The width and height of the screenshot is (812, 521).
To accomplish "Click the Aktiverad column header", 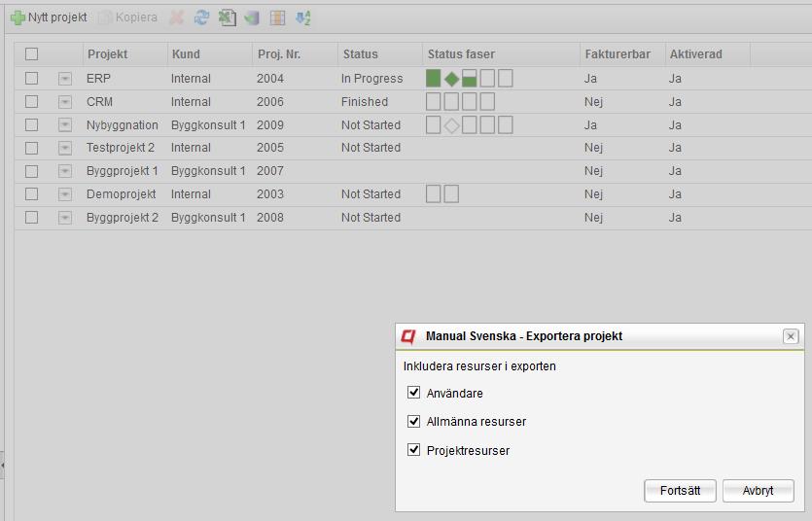I will click(707, 54).
